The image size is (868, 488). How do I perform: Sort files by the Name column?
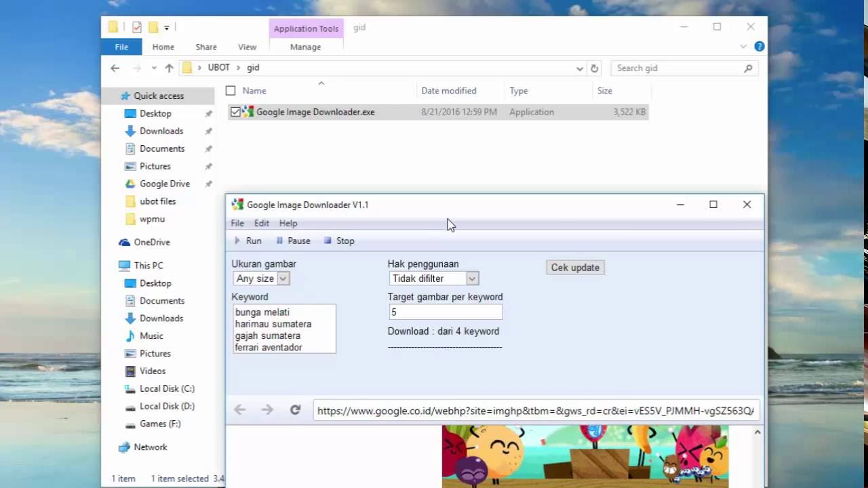point(254,90)
